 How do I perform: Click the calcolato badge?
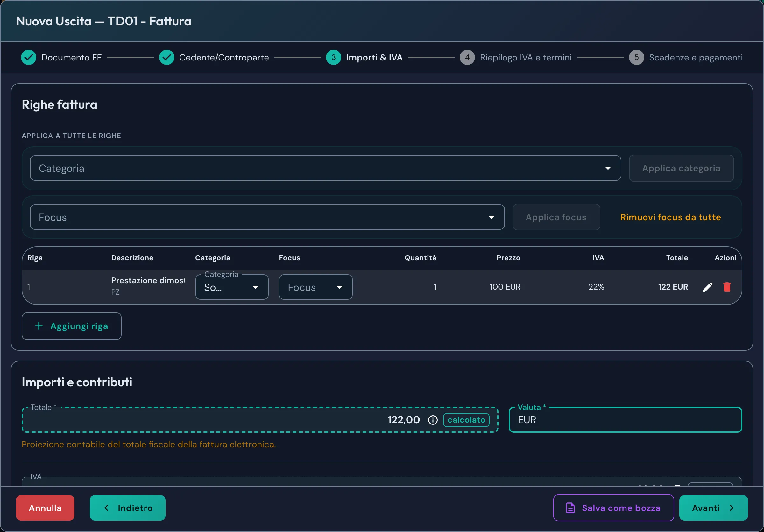466,420
